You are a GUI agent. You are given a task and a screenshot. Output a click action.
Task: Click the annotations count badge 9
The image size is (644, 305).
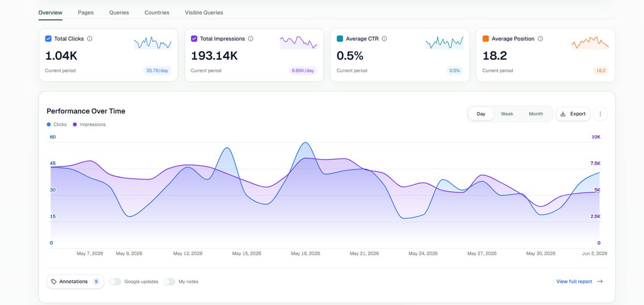[x=96, y=281]
